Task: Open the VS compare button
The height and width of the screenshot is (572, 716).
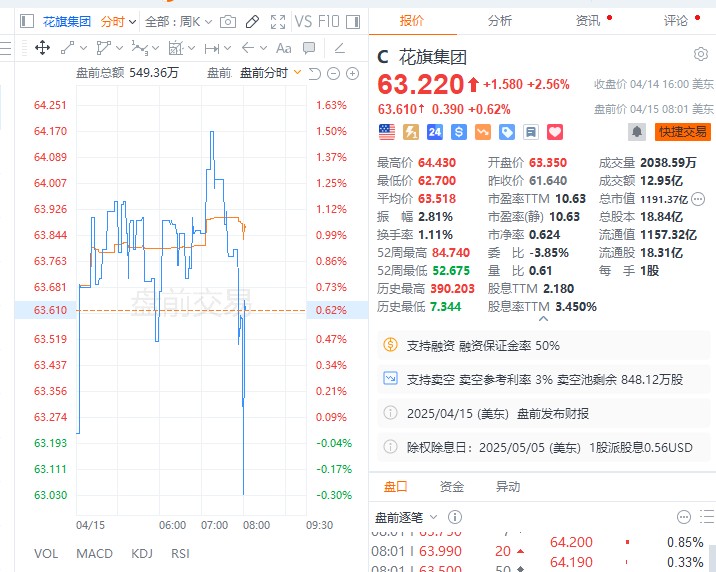Action: click(303, 21)
